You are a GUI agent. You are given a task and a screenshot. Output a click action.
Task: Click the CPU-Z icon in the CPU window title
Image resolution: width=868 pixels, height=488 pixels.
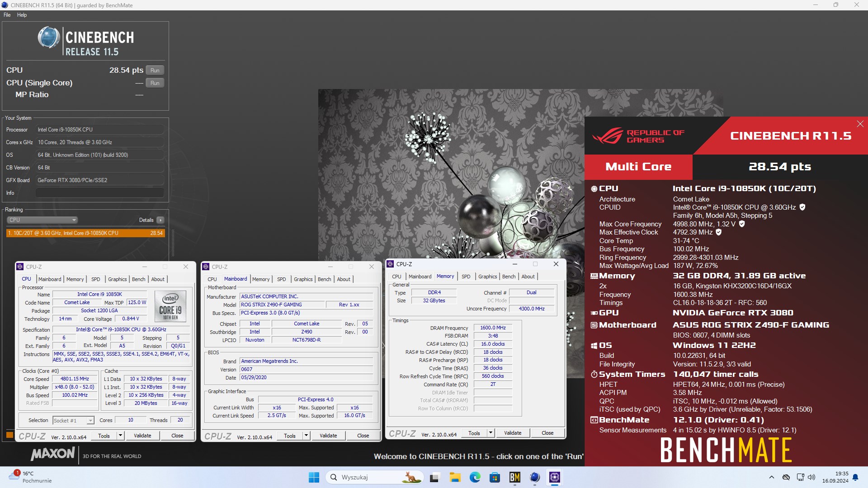pyautogui.click(x=20, y=267)
